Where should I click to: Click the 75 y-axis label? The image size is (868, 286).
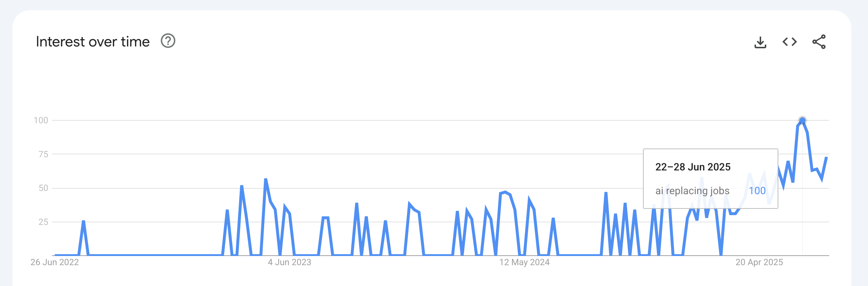pyautogui.click(x=43, y=154)
